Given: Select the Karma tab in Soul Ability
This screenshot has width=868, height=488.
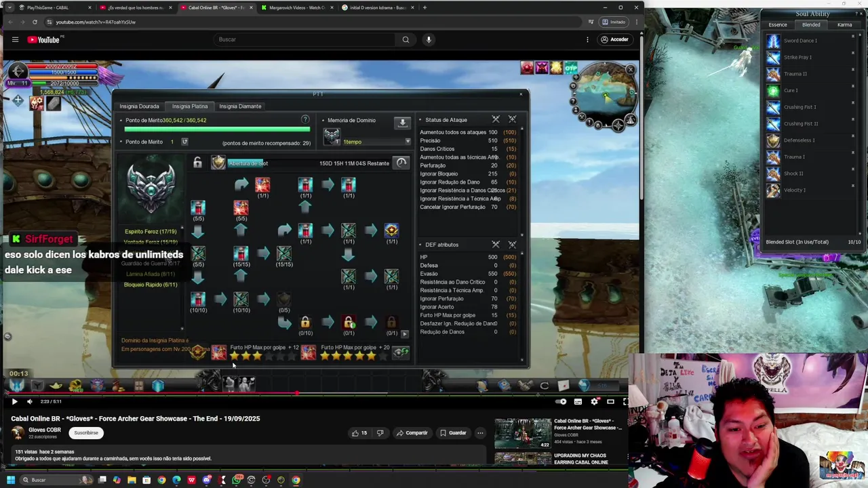Looking at the screenshot, I should click(844, 25).
